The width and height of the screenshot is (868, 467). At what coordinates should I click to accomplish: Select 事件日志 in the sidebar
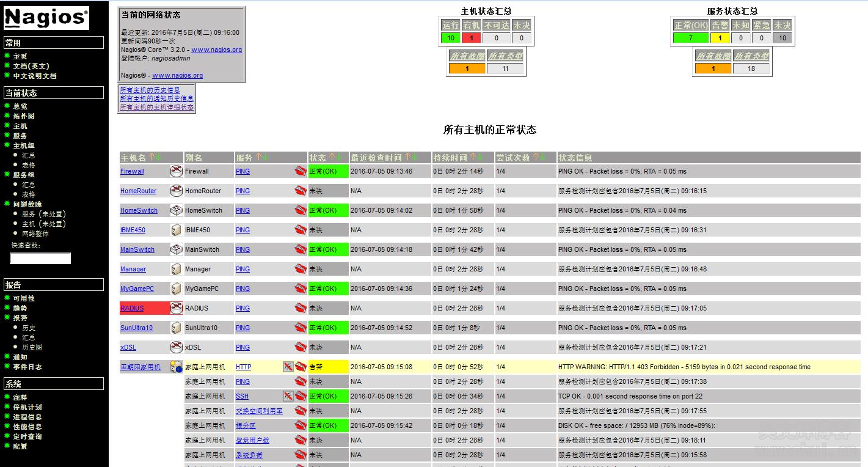click(x=27, y=367)
